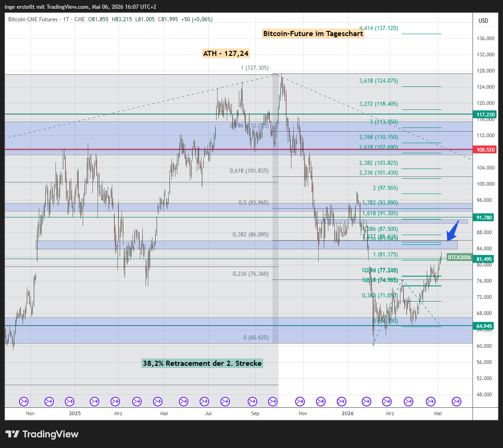Click the 'ATH - 127,24' annotation

click(226, 53)
